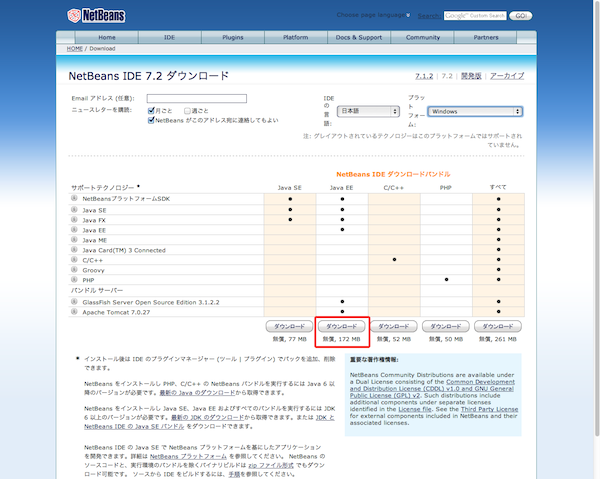The width and height of the screenshot is (600, 479).
Task: Click the 無償, 261 MB size text
Action: click(x=497, y=339)
